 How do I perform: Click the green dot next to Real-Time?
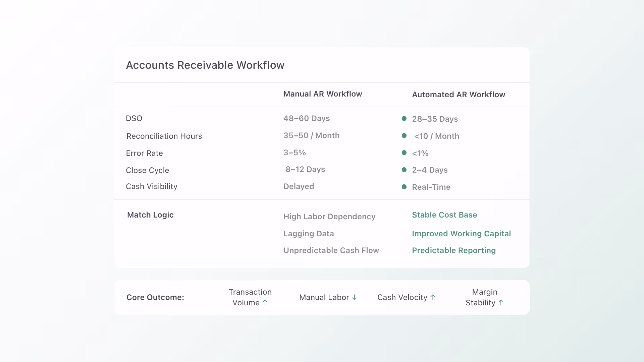(404, 187)
